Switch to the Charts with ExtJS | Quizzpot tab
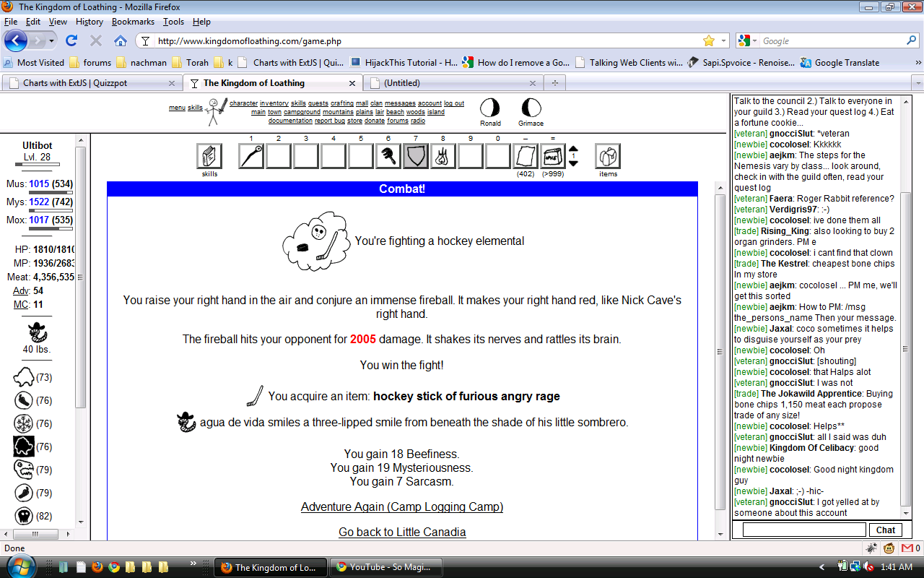The image size is (924, 578). pyautogui.click(x=92, y=83)
